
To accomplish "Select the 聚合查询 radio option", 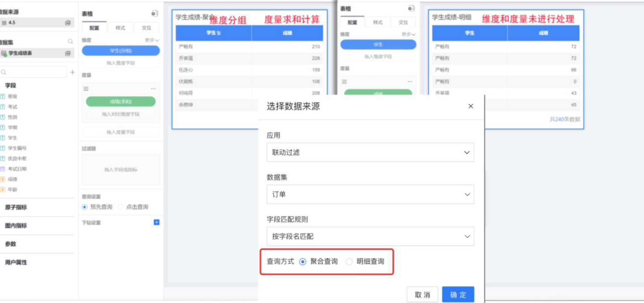I will (x=303, y=262).
